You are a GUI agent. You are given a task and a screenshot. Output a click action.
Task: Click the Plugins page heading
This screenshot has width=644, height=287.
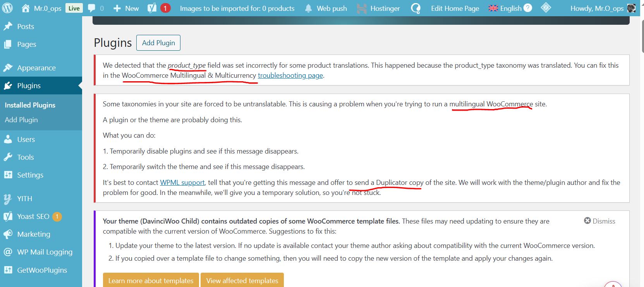point(113,43)
